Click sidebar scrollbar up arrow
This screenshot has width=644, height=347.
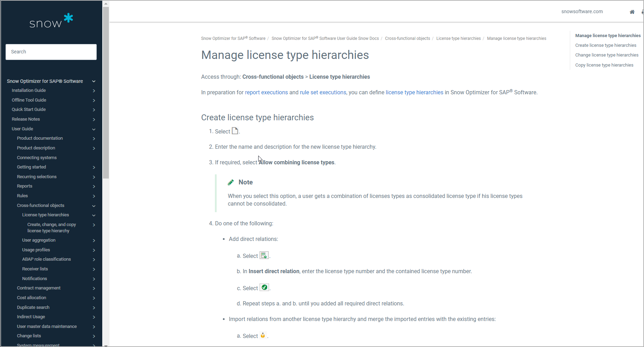point(106,3)
